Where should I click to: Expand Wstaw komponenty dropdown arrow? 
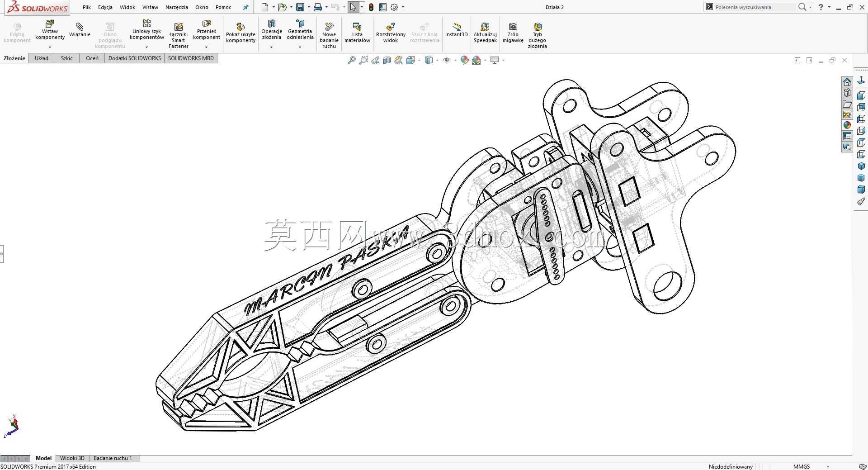pyautogui.click(x=50, y=47)
